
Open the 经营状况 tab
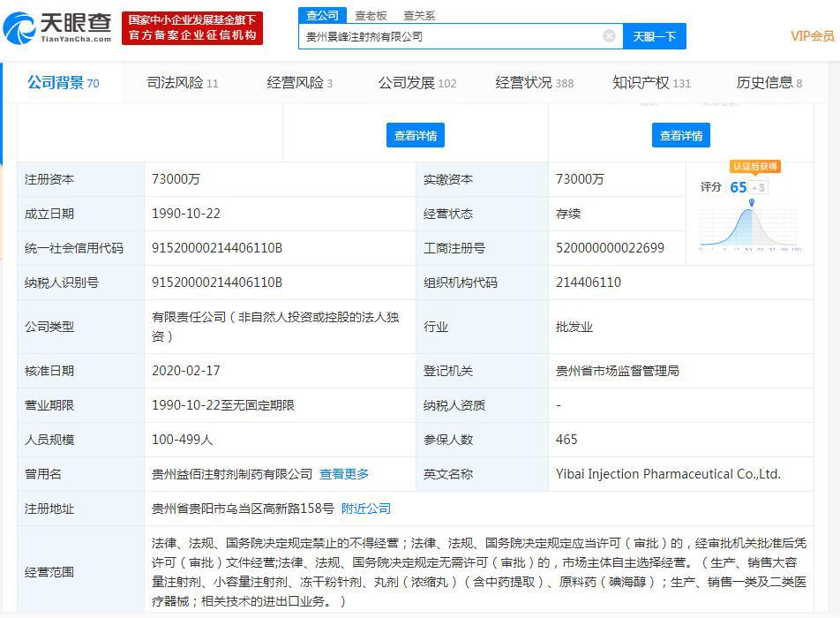535,82
